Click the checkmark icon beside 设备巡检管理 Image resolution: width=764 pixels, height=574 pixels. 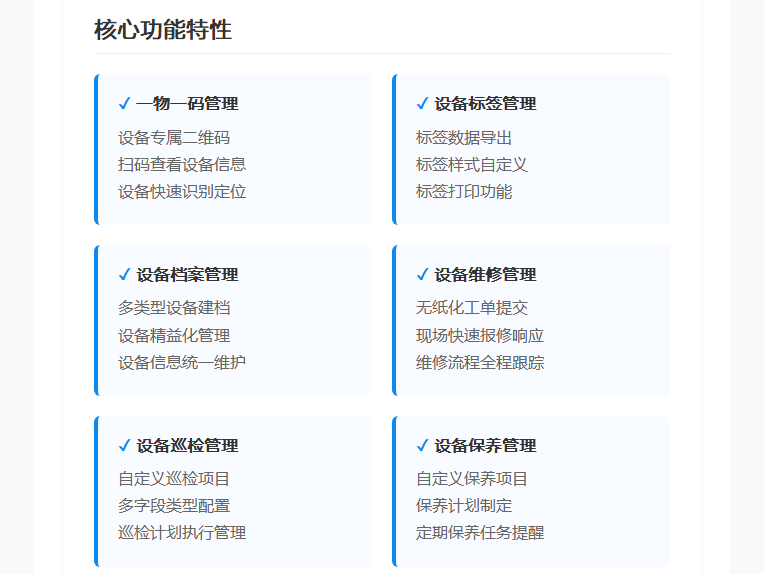click(125, 445)
